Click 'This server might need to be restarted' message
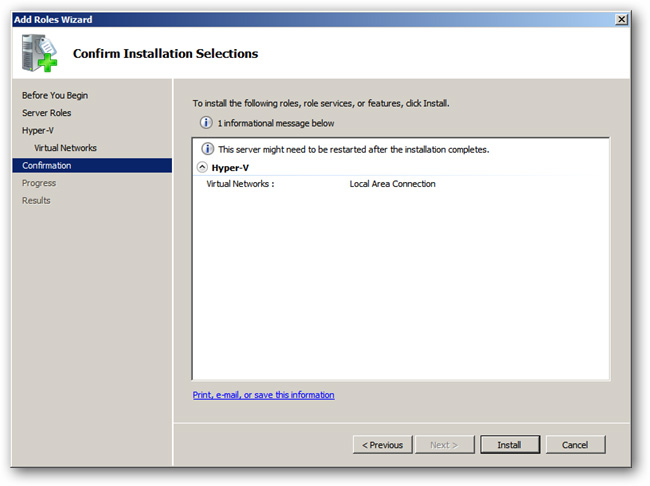The image size is (650, 486). pos(354,149)
